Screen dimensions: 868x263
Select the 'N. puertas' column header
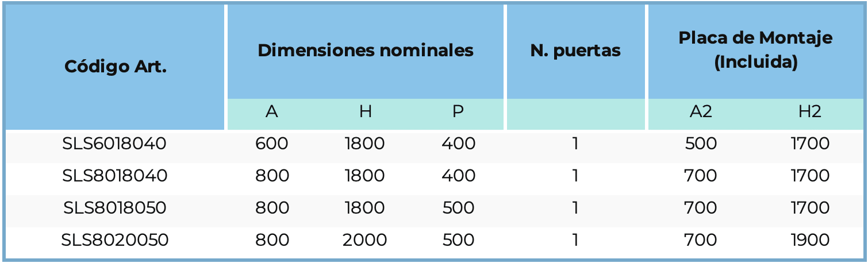click(575, 51)
